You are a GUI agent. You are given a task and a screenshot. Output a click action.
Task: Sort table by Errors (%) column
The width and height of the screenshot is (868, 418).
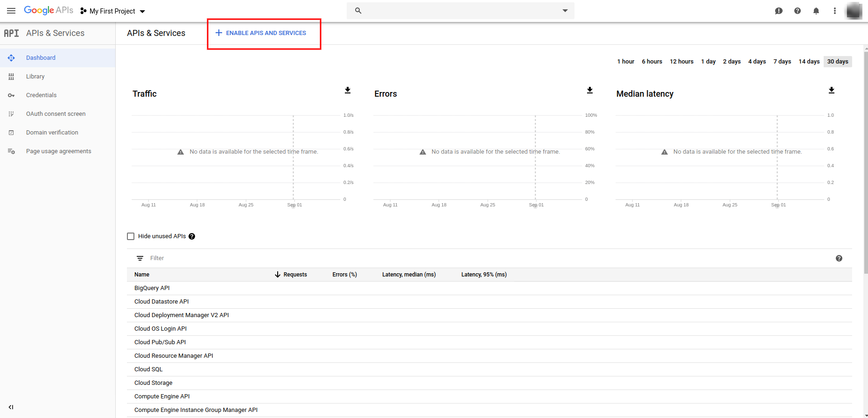pyautogui.click(x=344, y=275)
